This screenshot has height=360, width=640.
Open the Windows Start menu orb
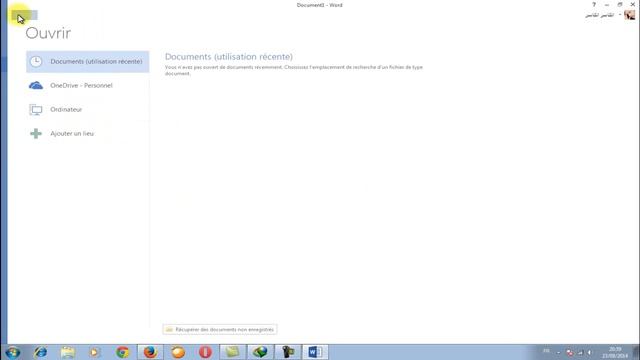coord(13,352)
